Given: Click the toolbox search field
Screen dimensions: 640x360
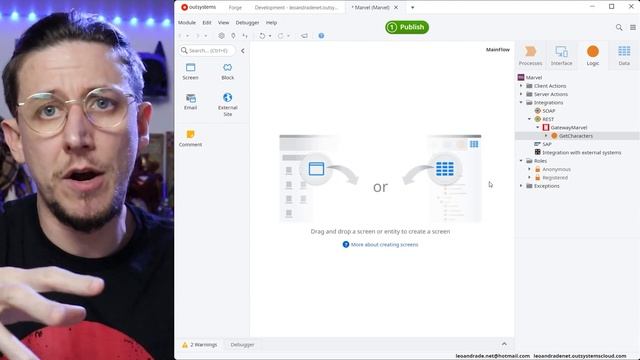Looking at the screenshot, I should 207,50.
